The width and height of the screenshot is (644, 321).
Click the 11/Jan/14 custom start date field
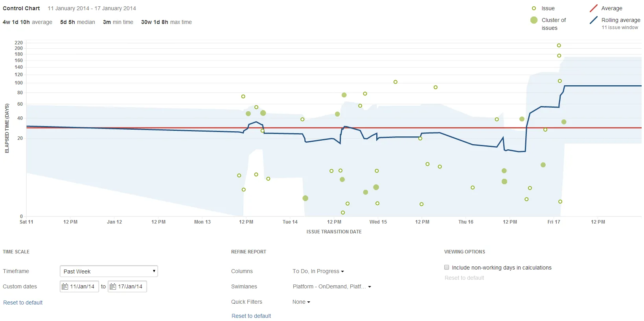pyautogui.click(x=79, y=286)
